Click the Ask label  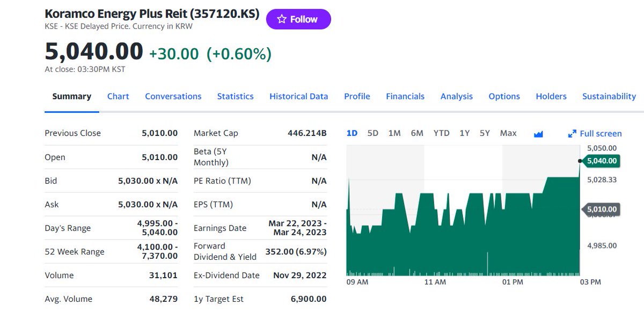pyautogui.click(x=52, y=205)
